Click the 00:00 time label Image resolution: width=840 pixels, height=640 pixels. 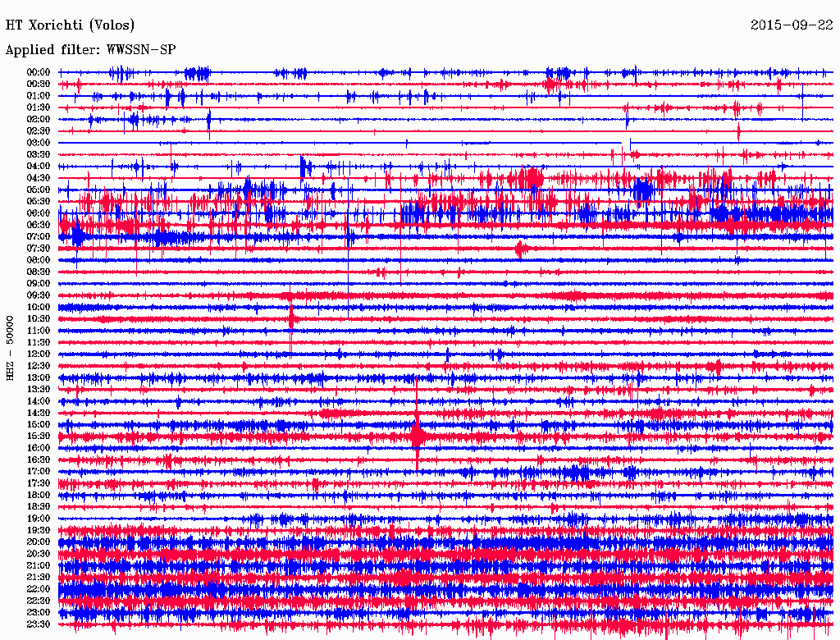click(x=39, y=72)
